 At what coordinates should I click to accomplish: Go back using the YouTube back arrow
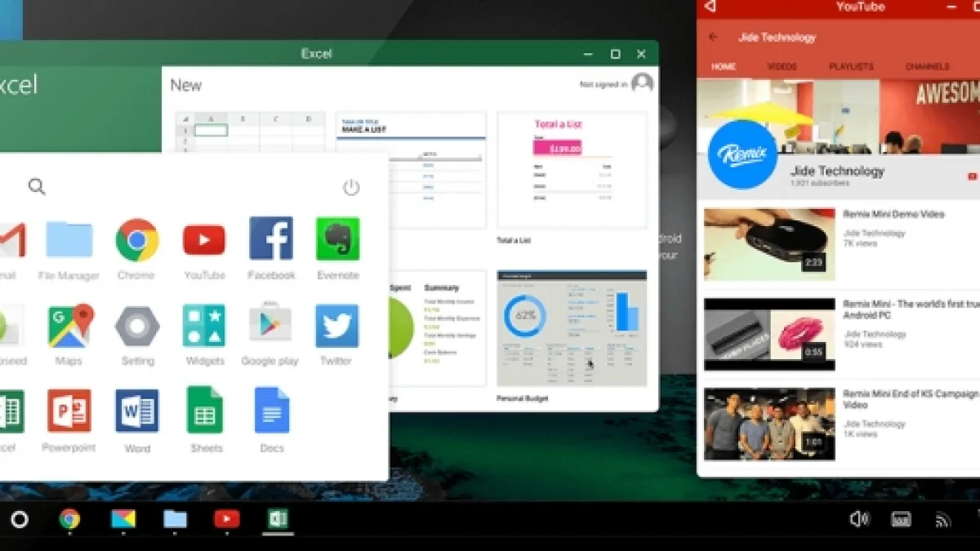[x=713, y=37]
